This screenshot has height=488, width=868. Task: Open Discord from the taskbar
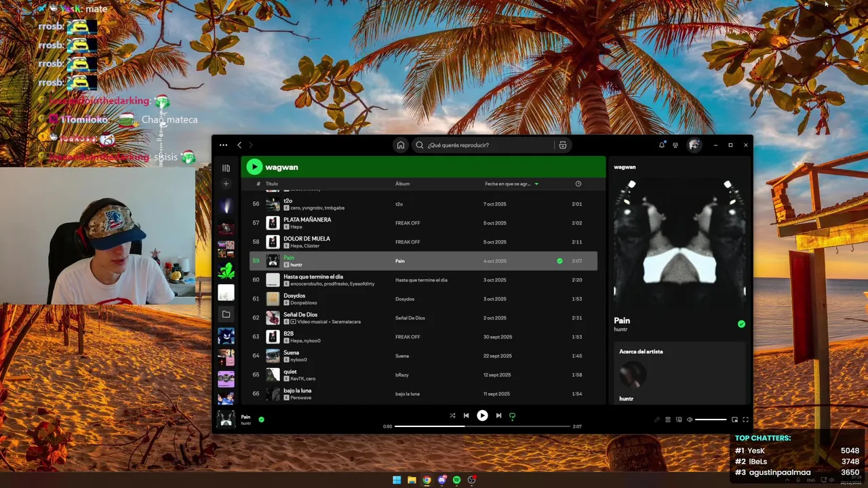(442, 480)
